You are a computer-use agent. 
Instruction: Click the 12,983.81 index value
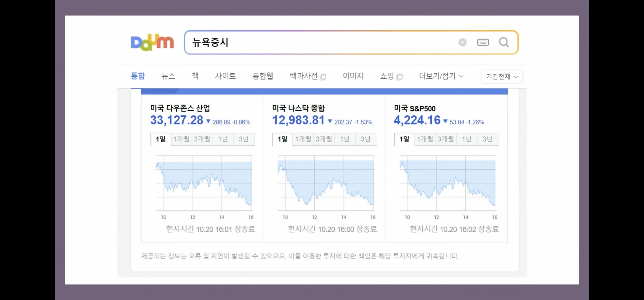tap(298, 120)
